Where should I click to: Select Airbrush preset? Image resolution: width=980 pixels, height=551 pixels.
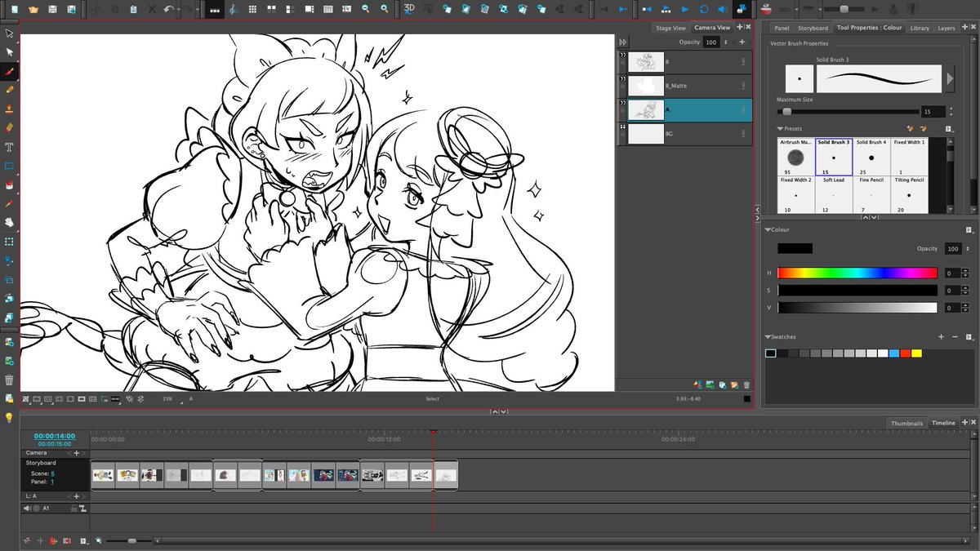coord(795,157)
